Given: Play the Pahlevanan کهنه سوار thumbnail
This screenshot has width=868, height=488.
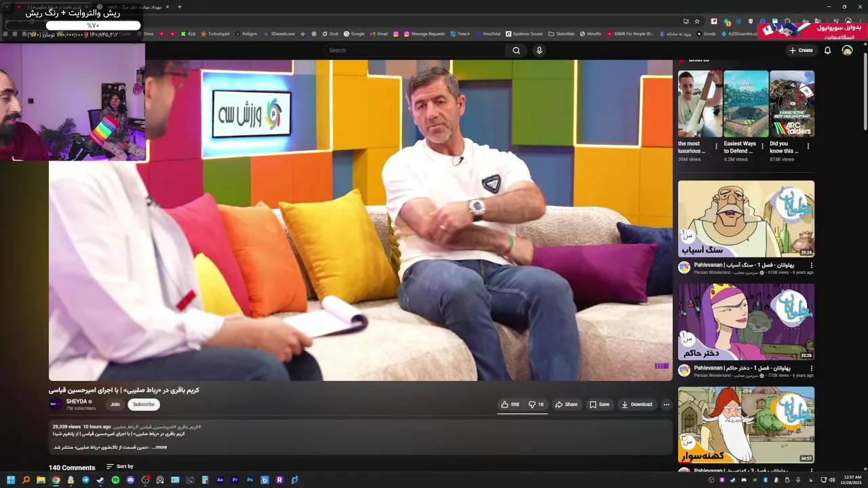Looking at the screenshot, I should pyautogui.click(x=746, y=425).
